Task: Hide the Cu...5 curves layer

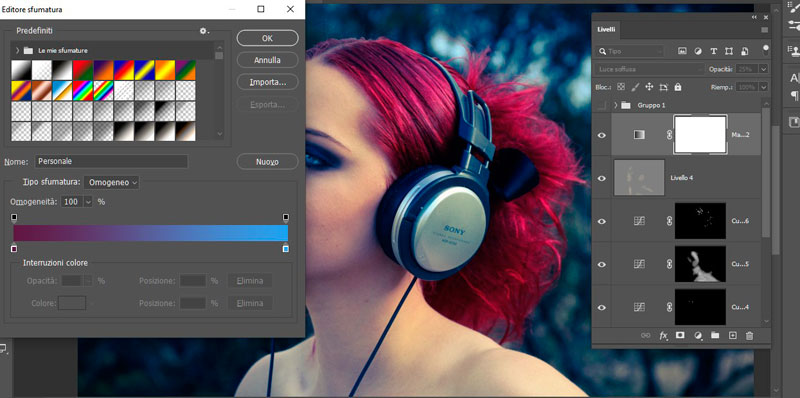Action: pyautogui.click(x=602, y=264)
